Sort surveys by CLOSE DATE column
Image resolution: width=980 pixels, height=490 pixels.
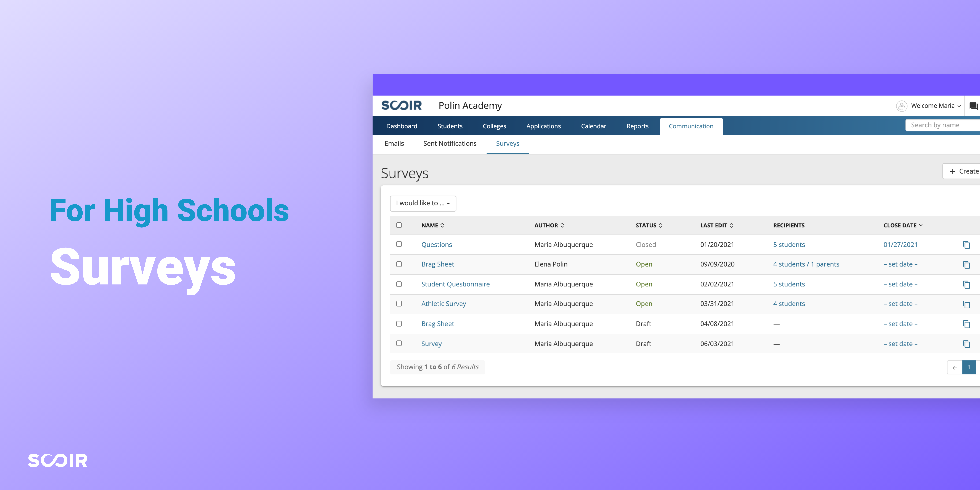click(x=903, y=225)
